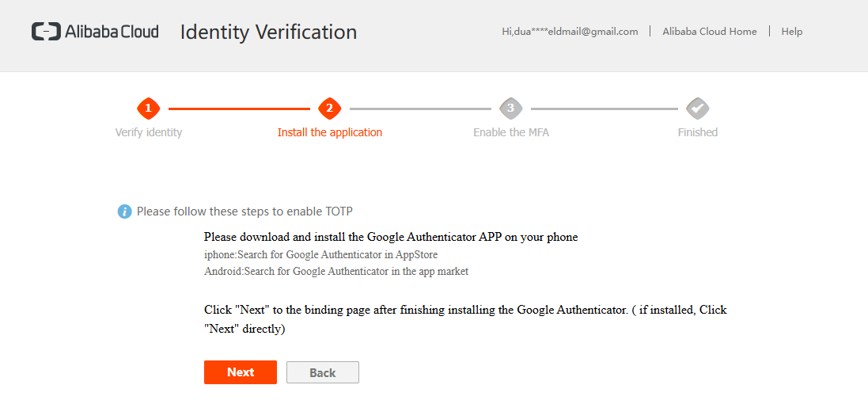Viewport: 868px width, 404px height.
Task: Click the gray progress line between steps 2 and 3
Action: (420, 109)
